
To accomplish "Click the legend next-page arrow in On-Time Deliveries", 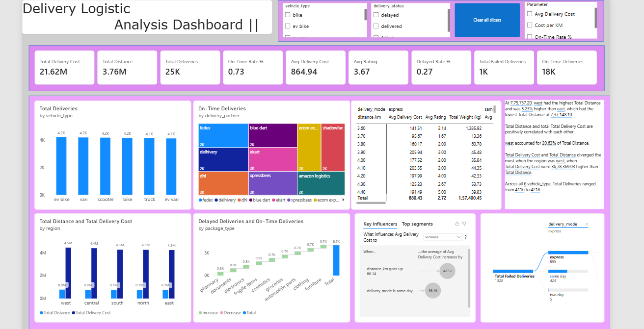I will (343, 200).
